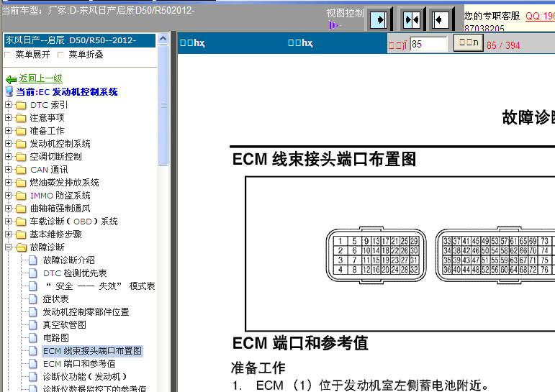Click the 发动机控制系统 folder icon
This screenshot has width=555, height=392.
tap(22, 144)
